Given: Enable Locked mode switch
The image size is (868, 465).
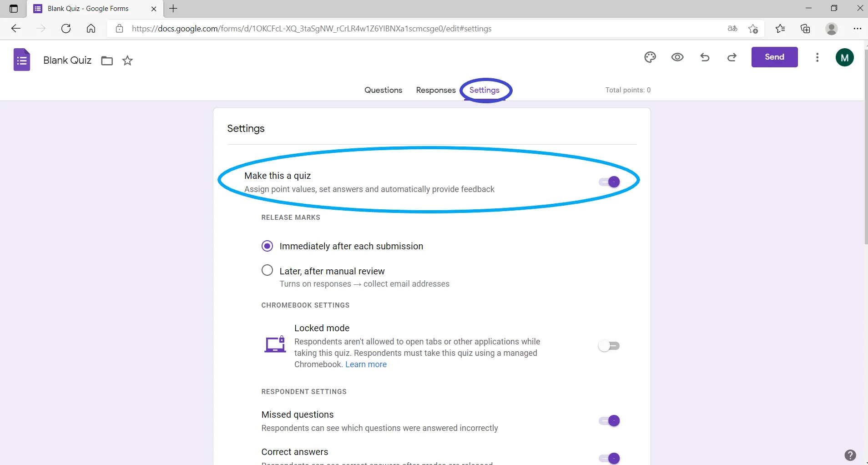Looking at the screenshot, I should (609, 346).
